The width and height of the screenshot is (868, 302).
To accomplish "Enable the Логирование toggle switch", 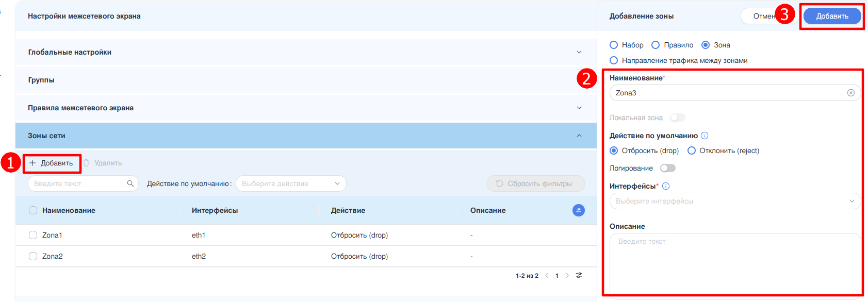I will [668, 168].
